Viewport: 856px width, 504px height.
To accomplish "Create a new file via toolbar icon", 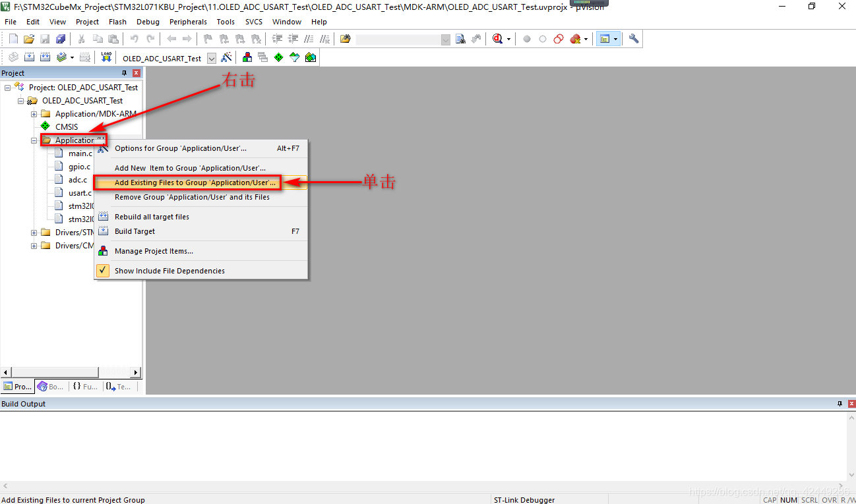I will point(13,39).
